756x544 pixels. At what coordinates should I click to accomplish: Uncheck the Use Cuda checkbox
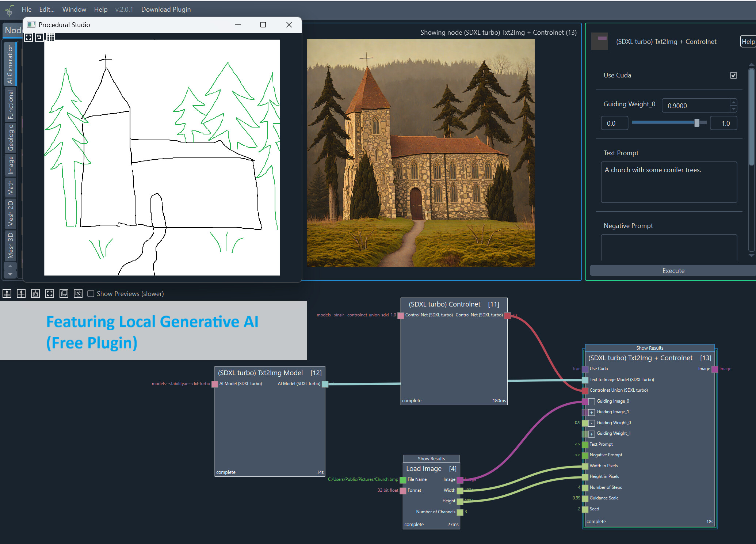733,75
